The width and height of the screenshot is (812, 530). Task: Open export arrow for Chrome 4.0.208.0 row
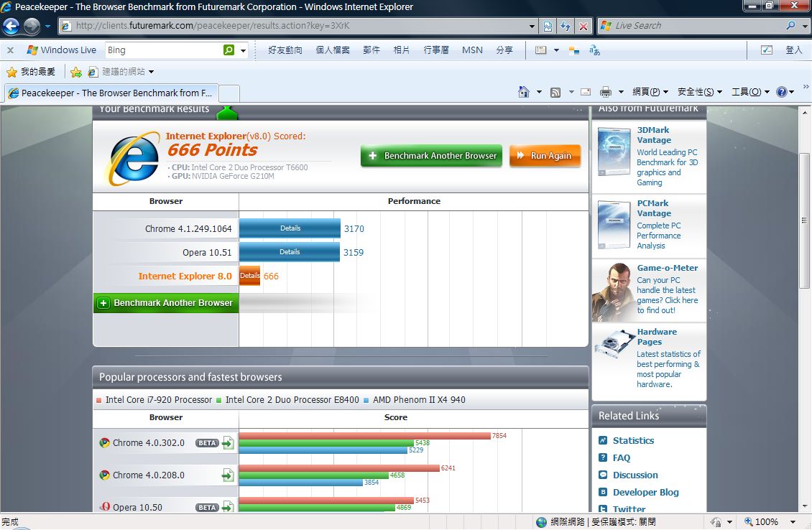pyautogui.click(x=228, y=475)
